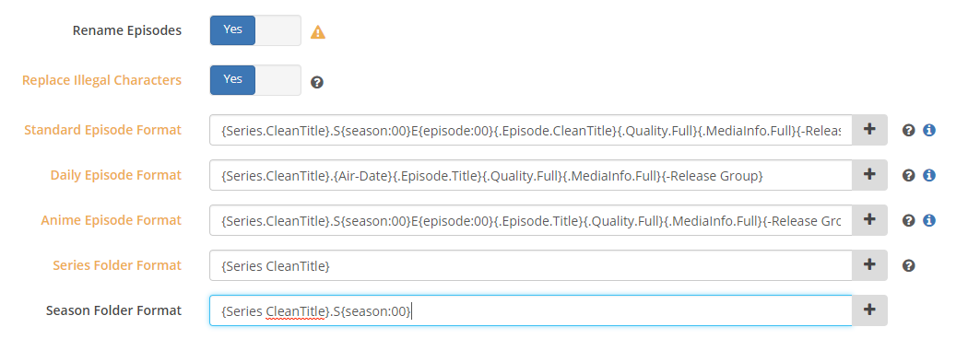Toggle the Replace Illegal Characters switch
980x339 pixels.
coord(255,80)
